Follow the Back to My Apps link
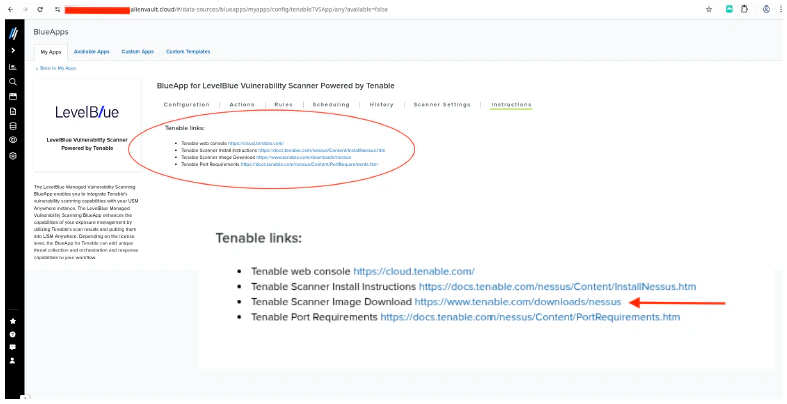This screenshot has height=404, width=787. (x=56, y=68)
